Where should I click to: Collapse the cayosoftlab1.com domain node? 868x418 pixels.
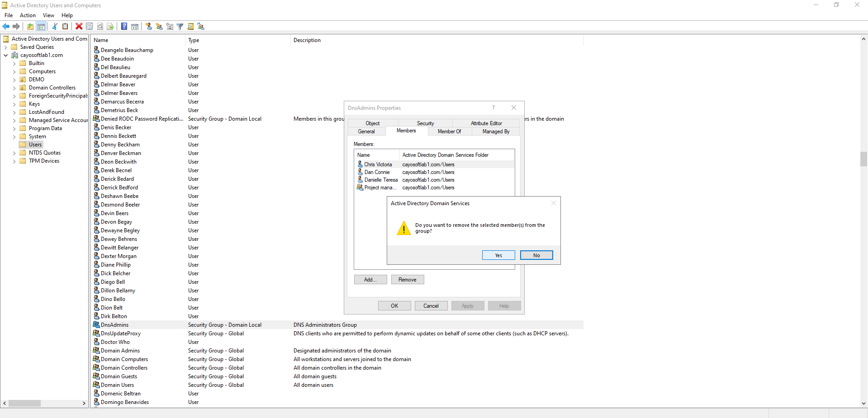(x=5, y=56)
